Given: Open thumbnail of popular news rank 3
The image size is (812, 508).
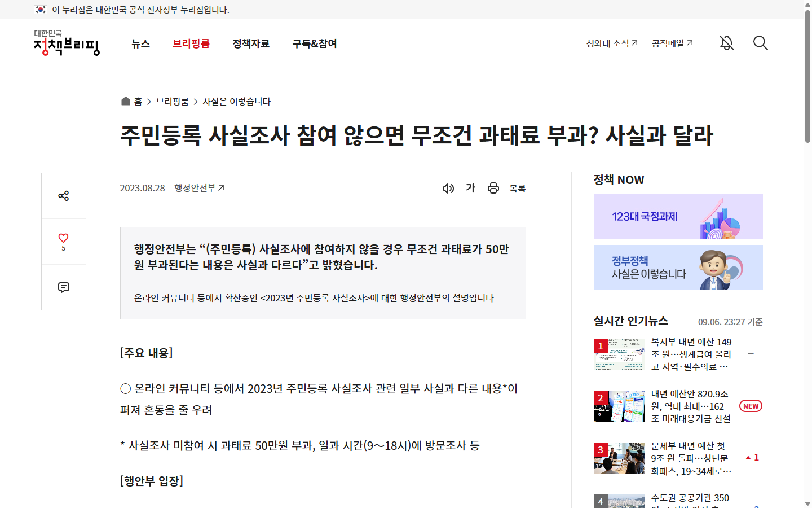Looking at the screenshot, I should 619,458.
